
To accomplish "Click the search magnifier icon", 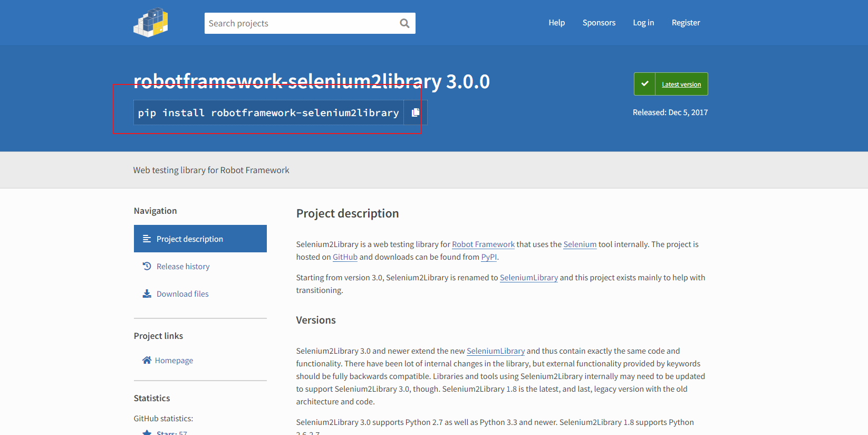I will click(x=404, y=23).
